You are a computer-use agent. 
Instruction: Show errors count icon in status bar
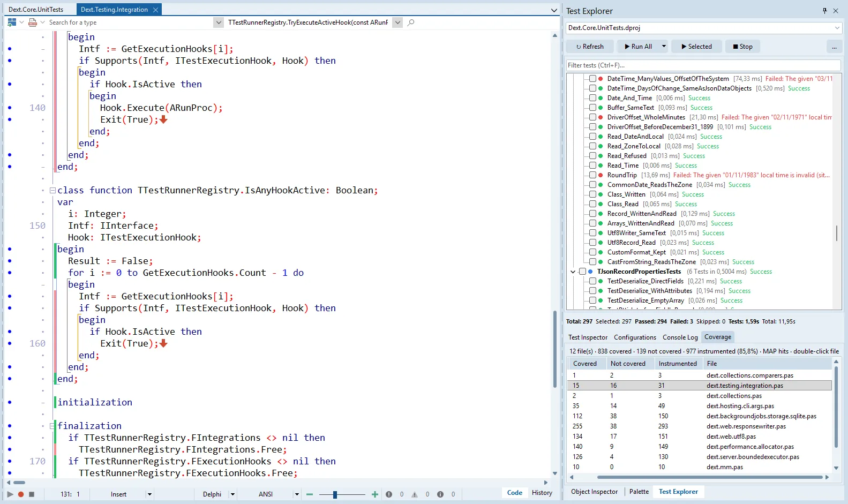[x=389, y=494]
